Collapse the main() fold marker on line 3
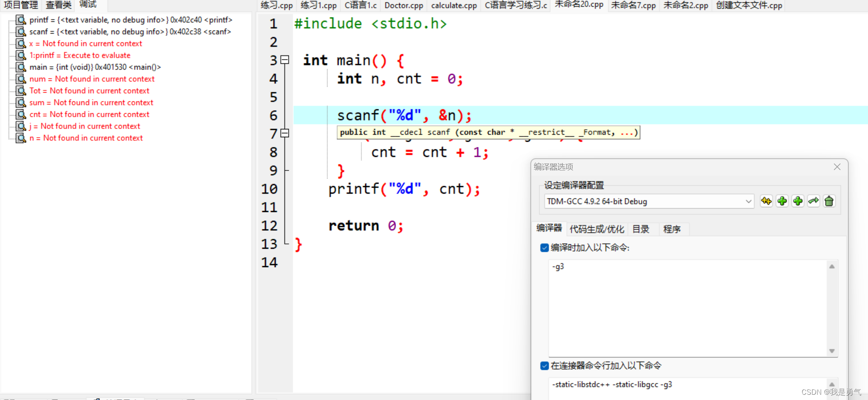Image resolution: width=868 pixels, height=400 pixels. tap(285, 60)
